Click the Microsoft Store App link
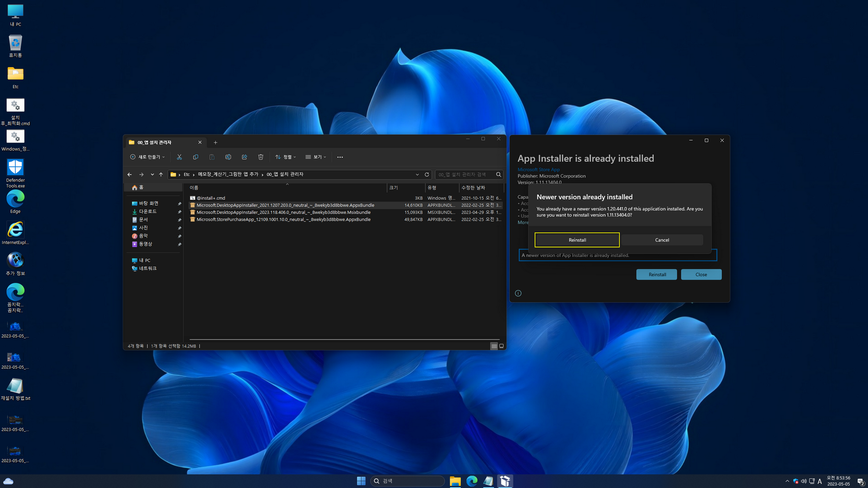 538,169
